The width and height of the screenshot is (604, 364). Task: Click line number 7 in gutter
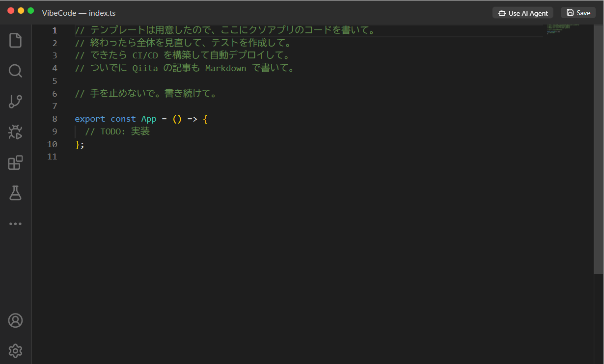point(55,106)
